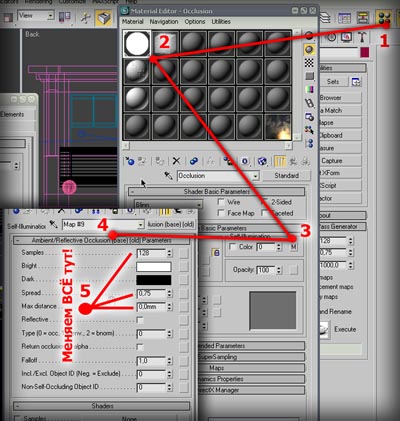Image resolution: width=400 pixels, height=421 pixels.
Task: Click Configure Button Sets icon beside Sets
Action: [356, 82]
